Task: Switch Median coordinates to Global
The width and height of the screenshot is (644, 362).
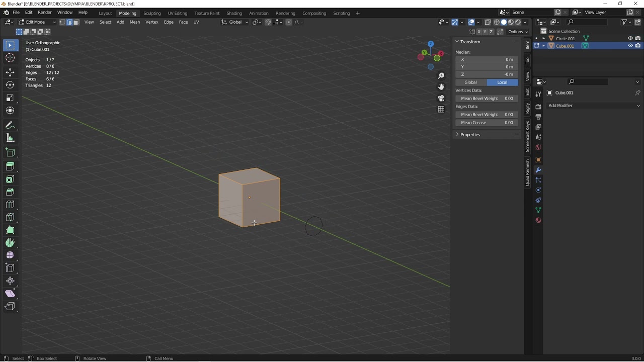Action: coord(470,82)
